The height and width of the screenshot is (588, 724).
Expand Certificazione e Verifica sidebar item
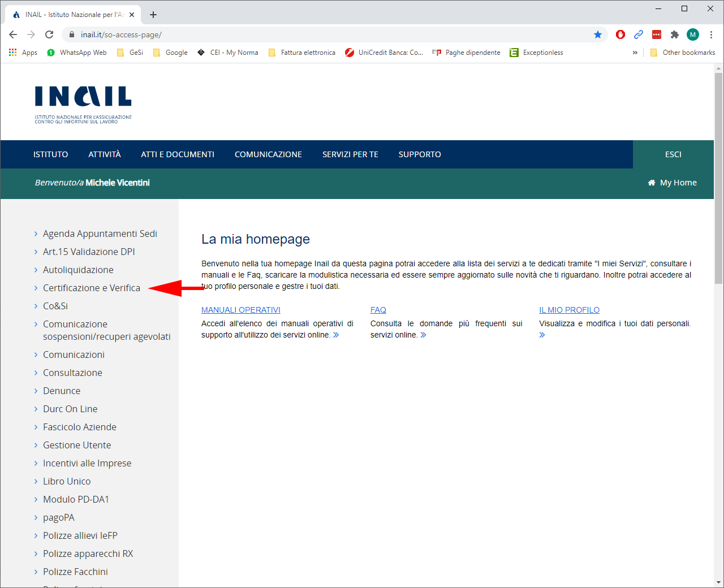[91, 288]
